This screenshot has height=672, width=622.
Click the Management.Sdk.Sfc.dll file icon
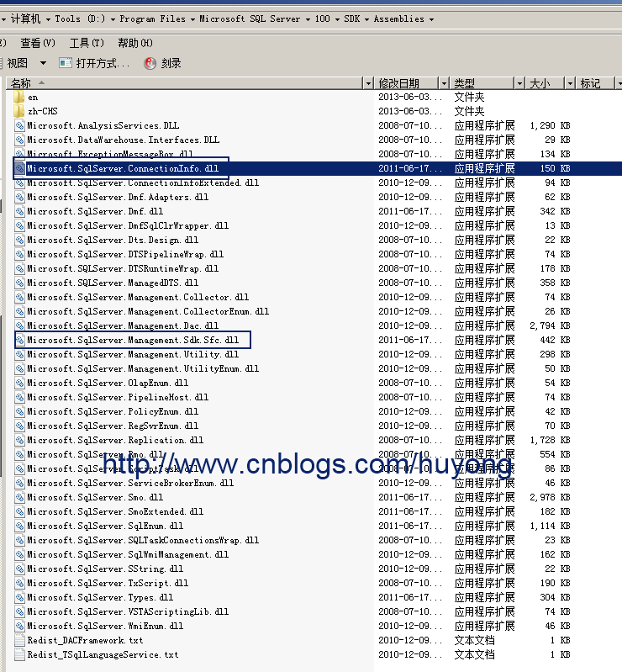point(19,340)
